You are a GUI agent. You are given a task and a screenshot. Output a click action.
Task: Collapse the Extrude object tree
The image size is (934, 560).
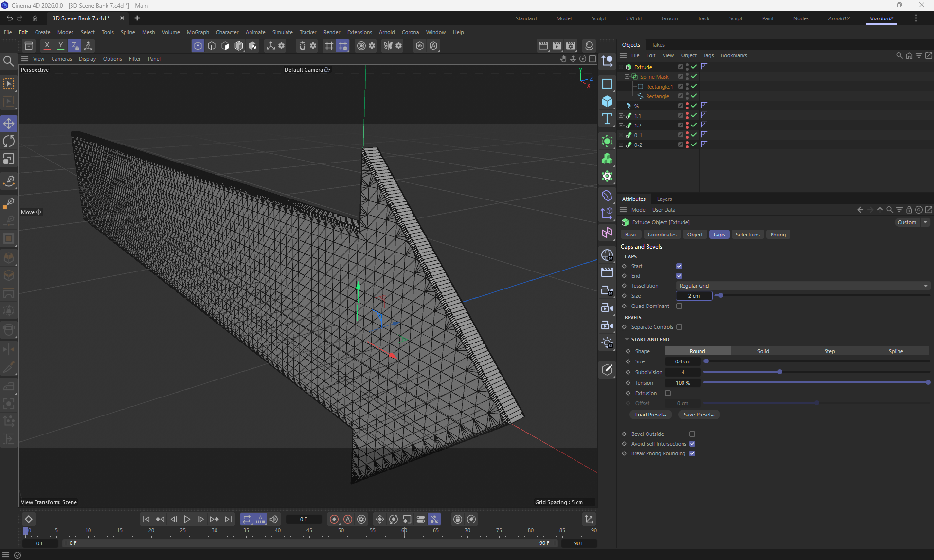pos(621,67)
